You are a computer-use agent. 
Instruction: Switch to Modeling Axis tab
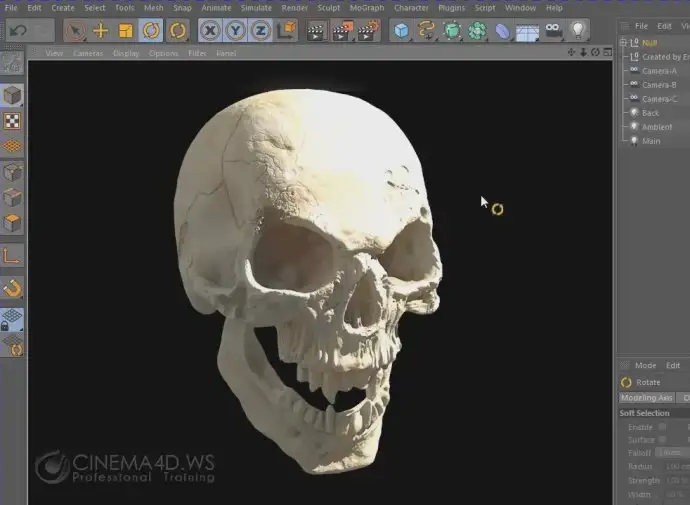(x=647, y=398)
